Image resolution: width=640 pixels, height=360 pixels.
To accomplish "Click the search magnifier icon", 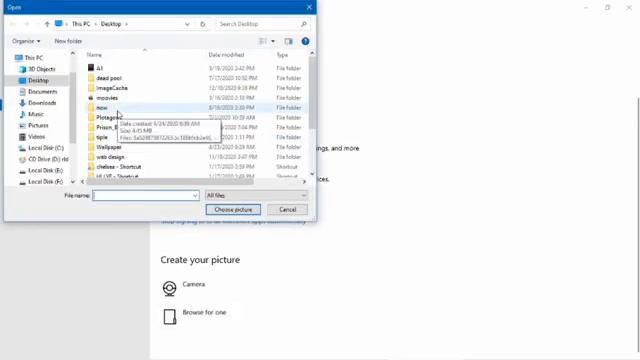I will coord(303,24).
